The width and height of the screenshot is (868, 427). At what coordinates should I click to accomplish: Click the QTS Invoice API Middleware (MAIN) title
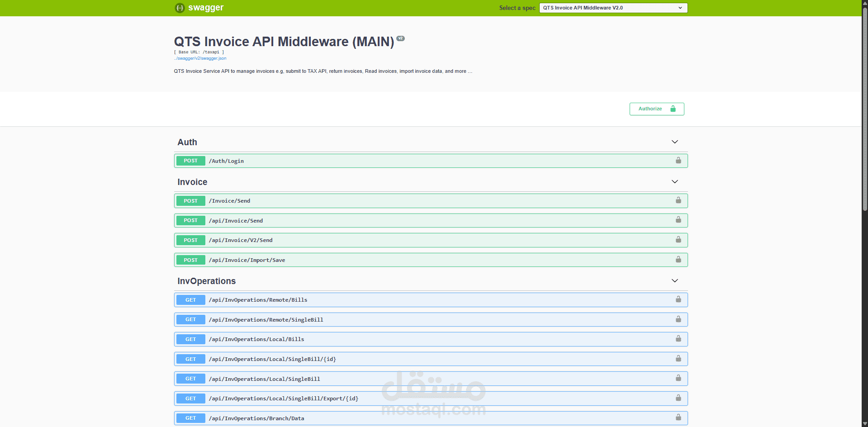click(284, 42)
